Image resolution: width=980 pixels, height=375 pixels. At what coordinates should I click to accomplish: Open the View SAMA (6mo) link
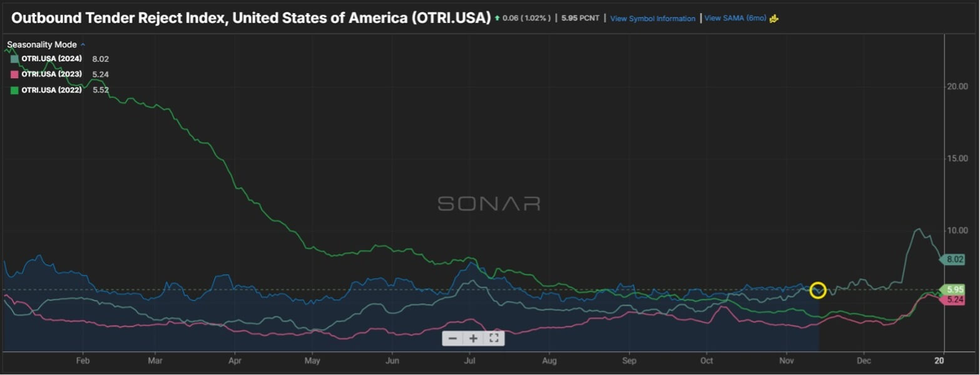pos(735,18)
